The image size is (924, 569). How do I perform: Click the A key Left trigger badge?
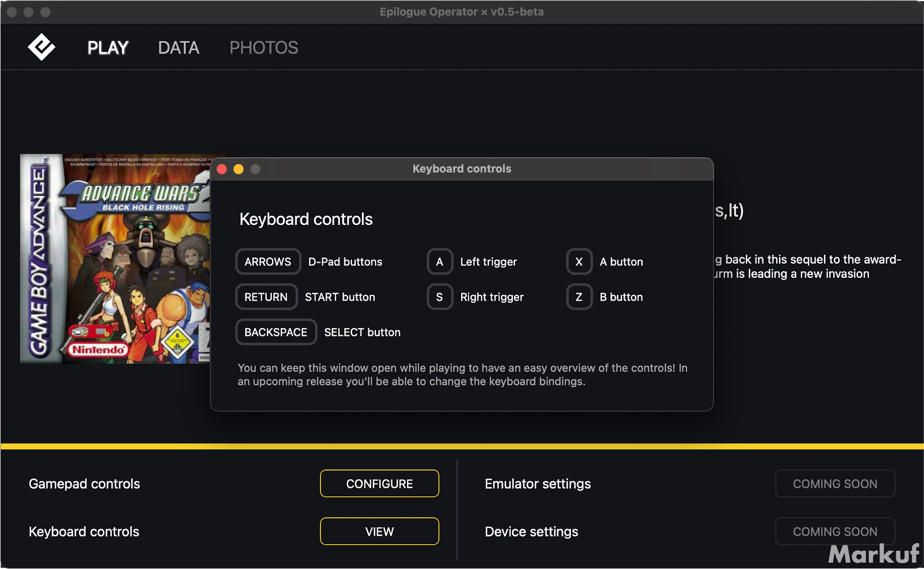[439, 262]
